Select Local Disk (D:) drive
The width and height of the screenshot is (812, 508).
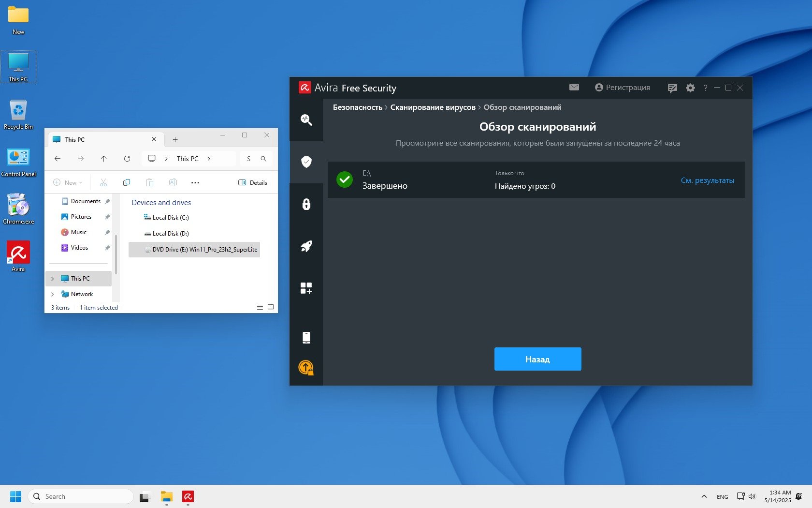pyautogui.click(x=170, y=234)
